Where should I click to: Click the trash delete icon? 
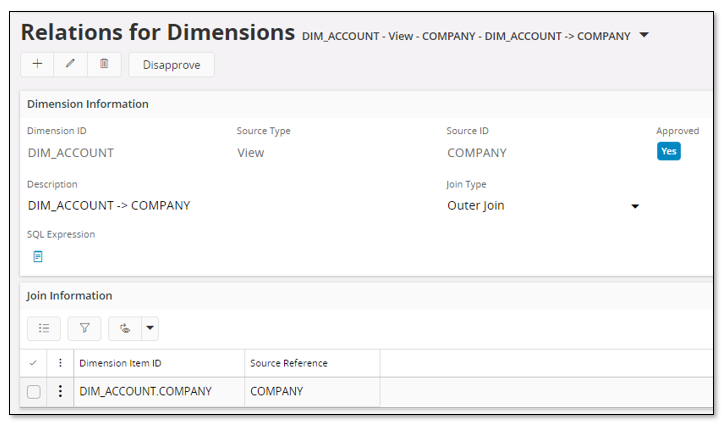click(x=104, y=64)
